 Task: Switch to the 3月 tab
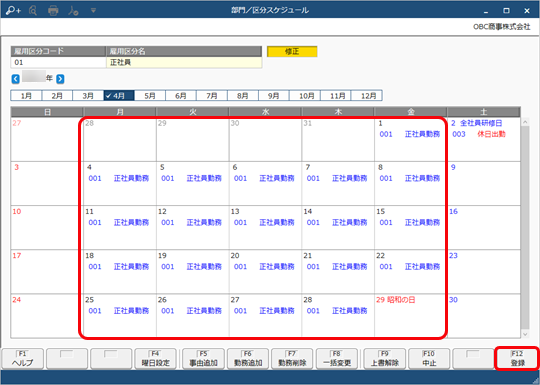click(88, 95)
